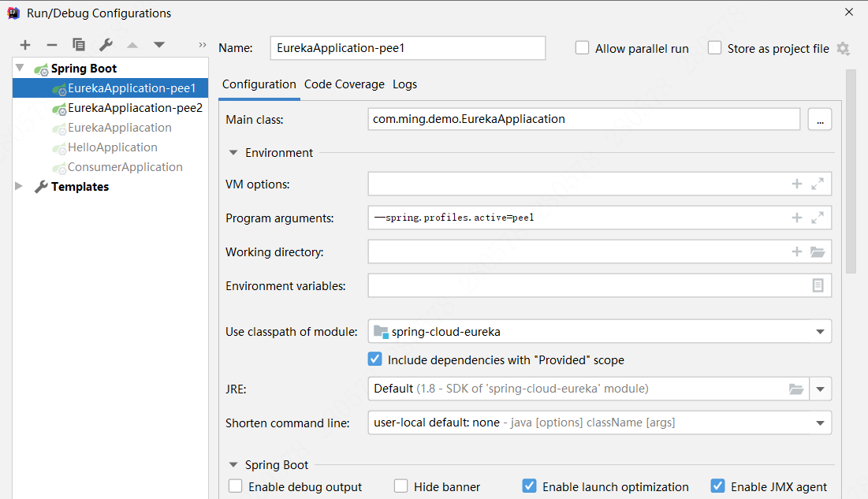
Task: Open the classpath module dropdown
Action: click(x=820, y=332)
